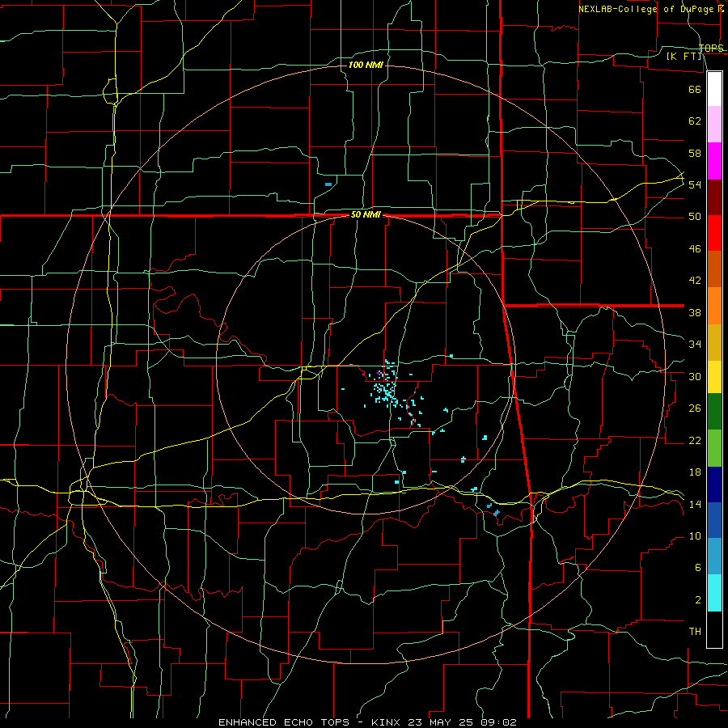
Task: Click the bright red 50 legend swatch
Action: [714, 233]
